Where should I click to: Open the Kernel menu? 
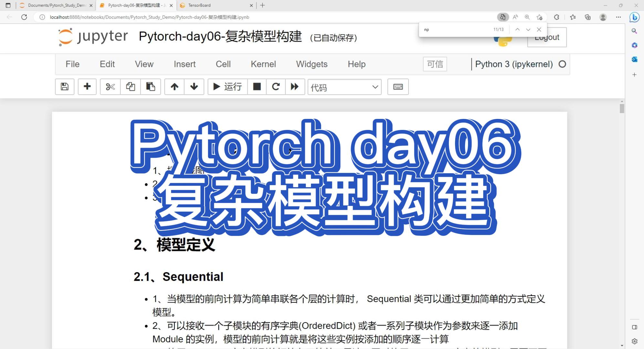[x=263, y=64]
